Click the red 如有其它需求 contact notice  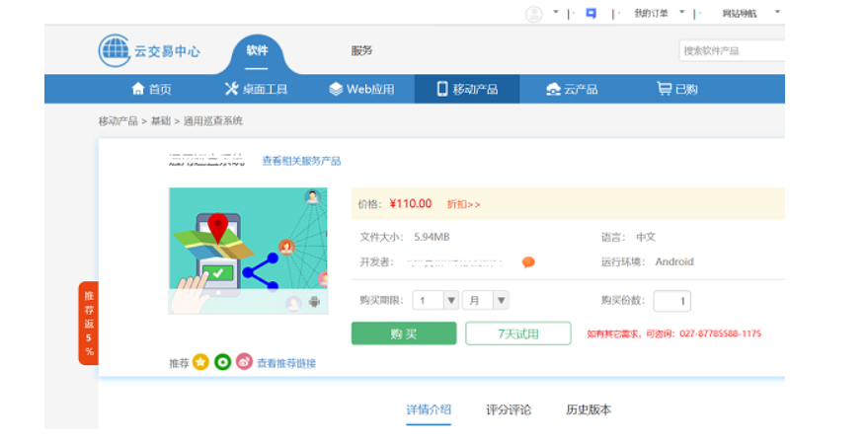[673, 333]
